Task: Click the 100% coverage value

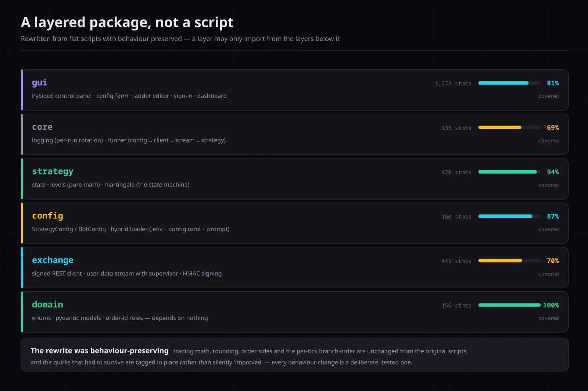Action: [x=551, y=305]
